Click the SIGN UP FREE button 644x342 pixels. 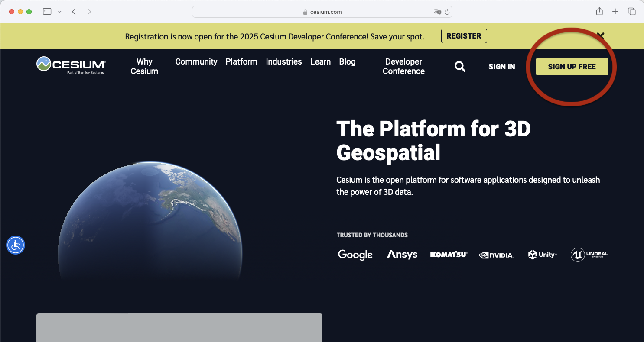572,67
